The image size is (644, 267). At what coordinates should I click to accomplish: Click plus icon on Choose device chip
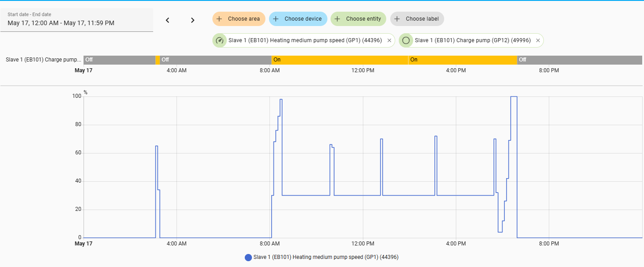(x=276, y=19)
